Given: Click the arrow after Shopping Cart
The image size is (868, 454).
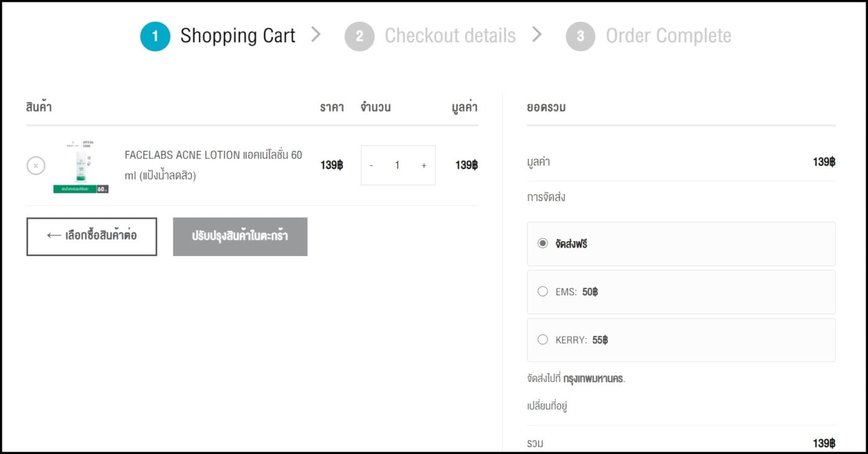Looking at the screenshot, I should [316, 35].
